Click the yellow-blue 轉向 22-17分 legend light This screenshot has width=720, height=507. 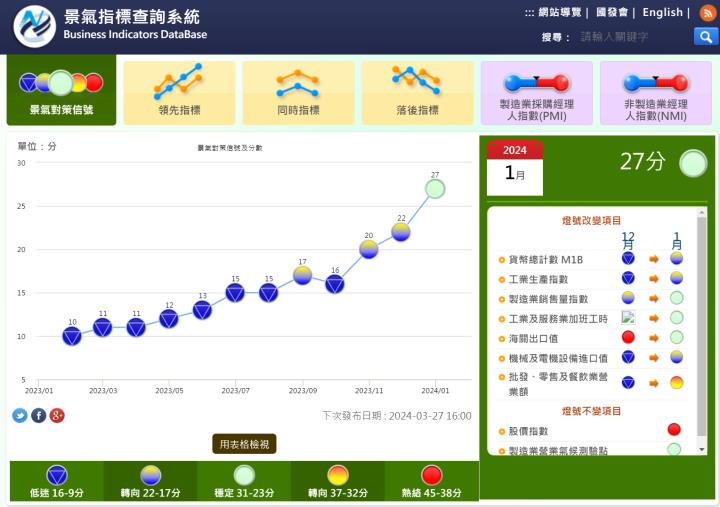[151, 476]
